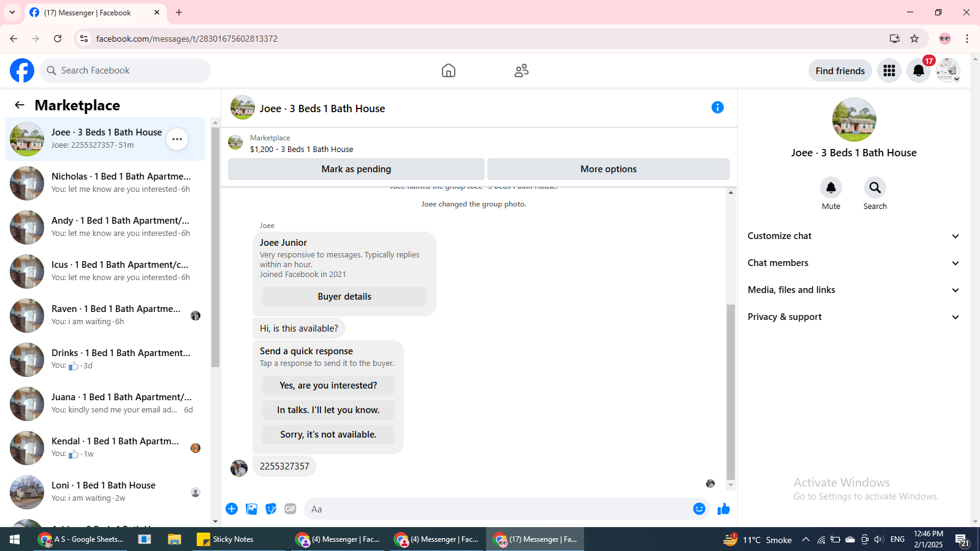The height and width of the screenshot is (551, 980).
Task: Open Windows Start menu
Action: pos(15,539)
